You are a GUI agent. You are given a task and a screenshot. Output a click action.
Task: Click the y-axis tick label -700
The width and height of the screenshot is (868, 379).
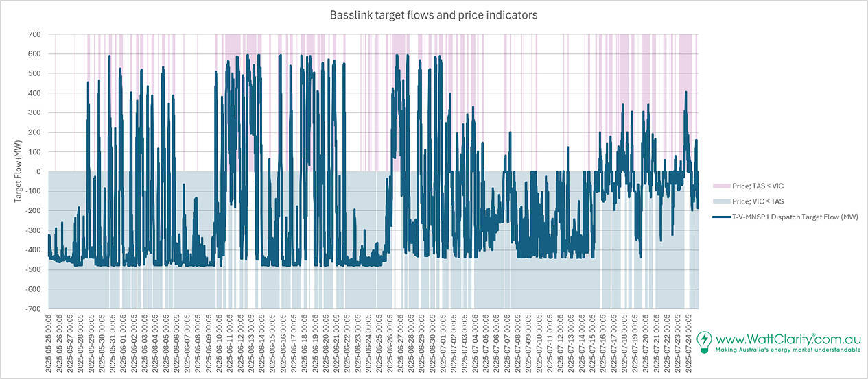coord(34,308)
